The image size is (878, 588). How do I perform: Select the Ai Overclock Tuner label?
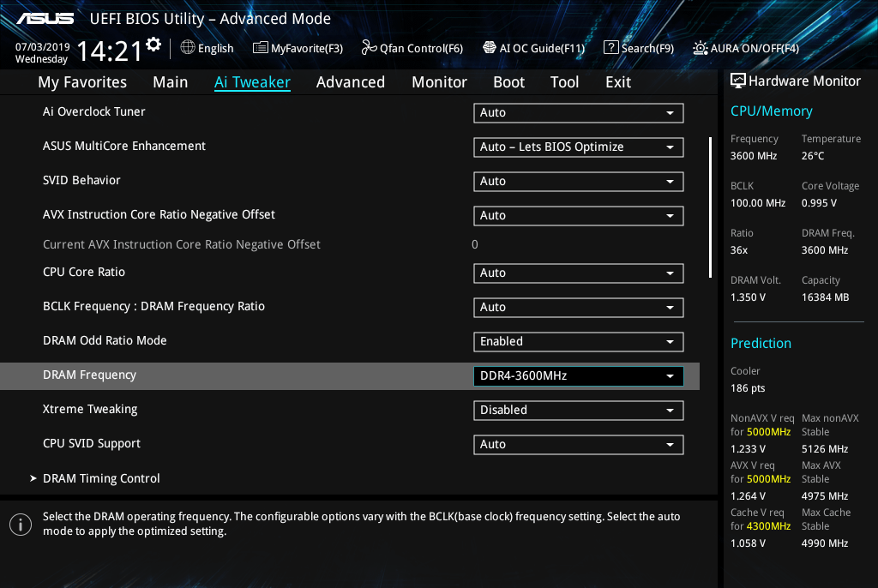click(x=94, y=111)
